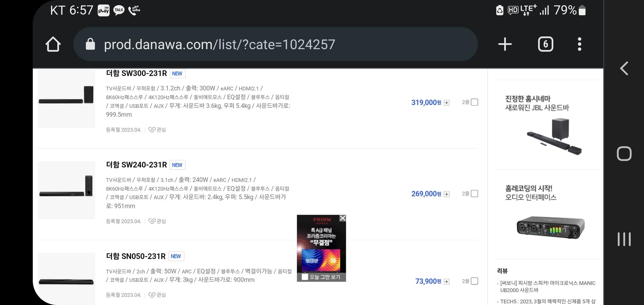Click the NEW badge beside SW240-231R
Screen dimensions: 644x305
click(177, 165)
